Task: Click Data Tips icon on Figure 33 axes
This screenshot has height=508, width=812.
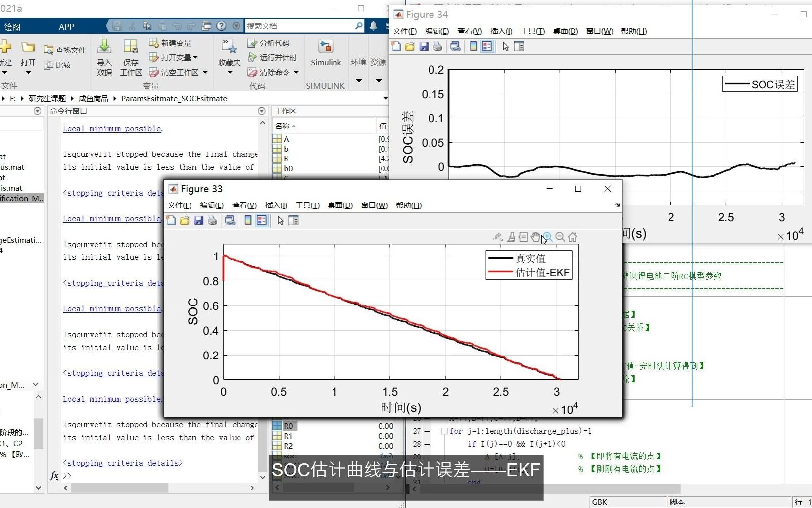Action: (523, 237)
